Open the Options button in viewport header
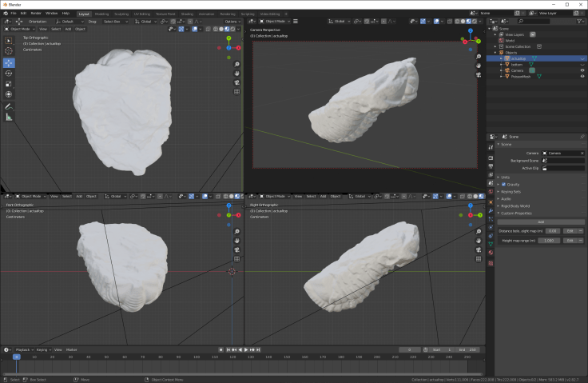Screen dimensions: 588x383 click(x=232, y=22)
